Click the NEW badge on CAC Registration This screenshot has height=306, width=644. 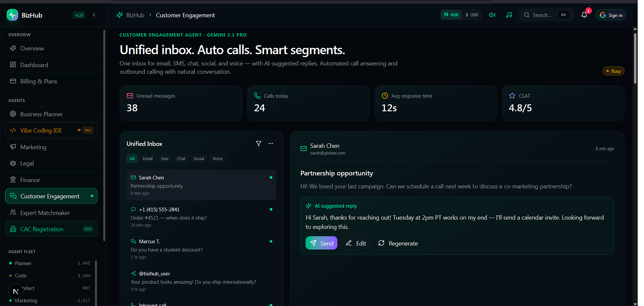point(88,229)
